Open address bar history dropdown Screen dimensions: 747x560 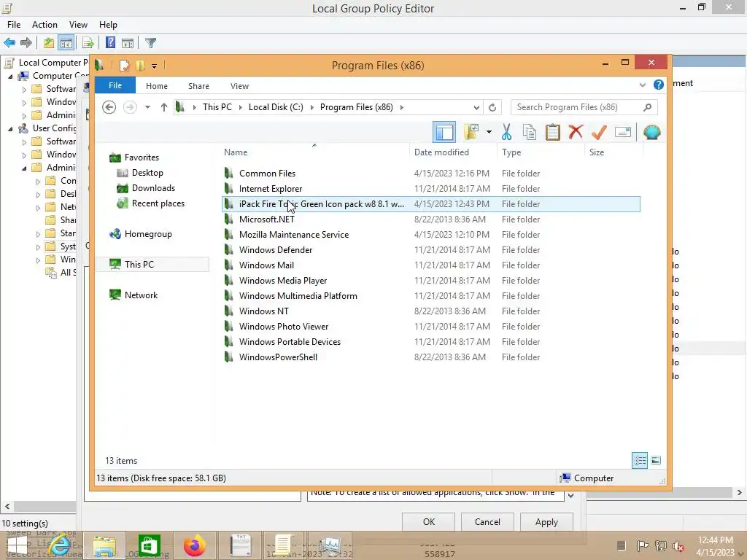[476, 108]
